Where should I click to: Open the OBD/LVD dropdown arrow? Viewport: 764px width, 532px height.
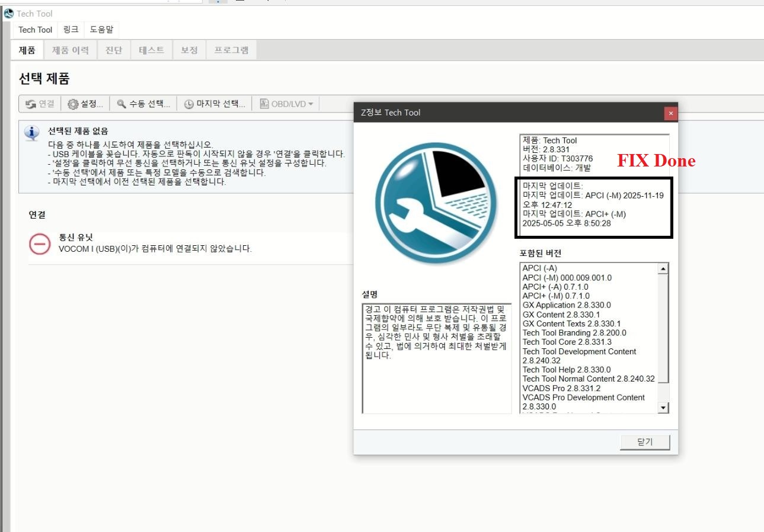pos(311,103)
